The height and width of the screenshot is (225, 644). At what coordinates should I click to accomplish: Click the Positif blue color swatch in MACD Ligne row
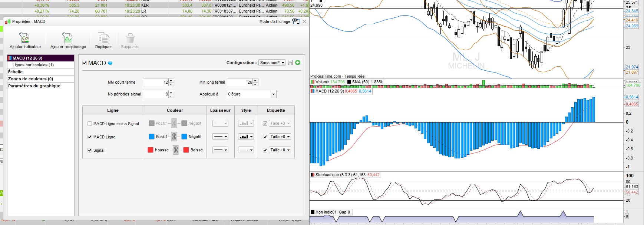point(151,137)
